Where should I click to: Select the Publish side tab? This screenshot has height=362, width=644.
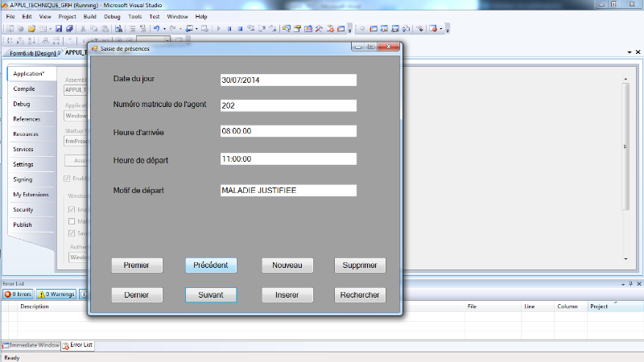[23, 224]
